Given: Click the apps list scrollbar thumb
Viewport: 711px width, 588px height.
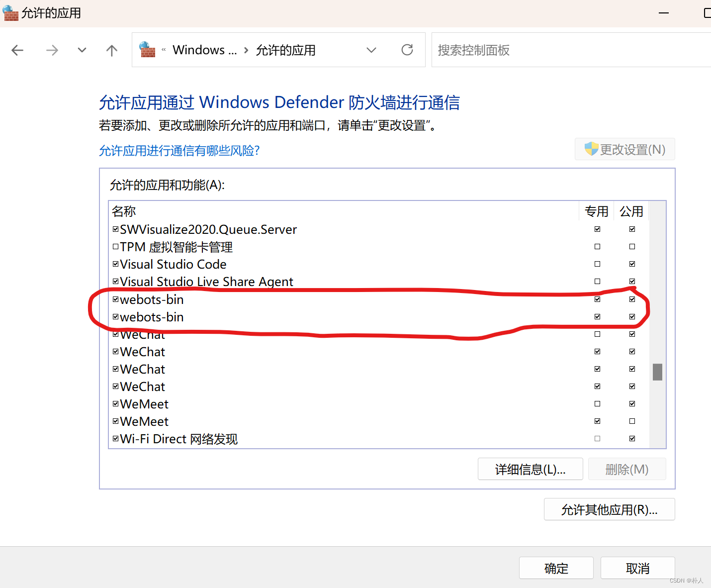Looking at the screenshot, I should tap(657, 372).
